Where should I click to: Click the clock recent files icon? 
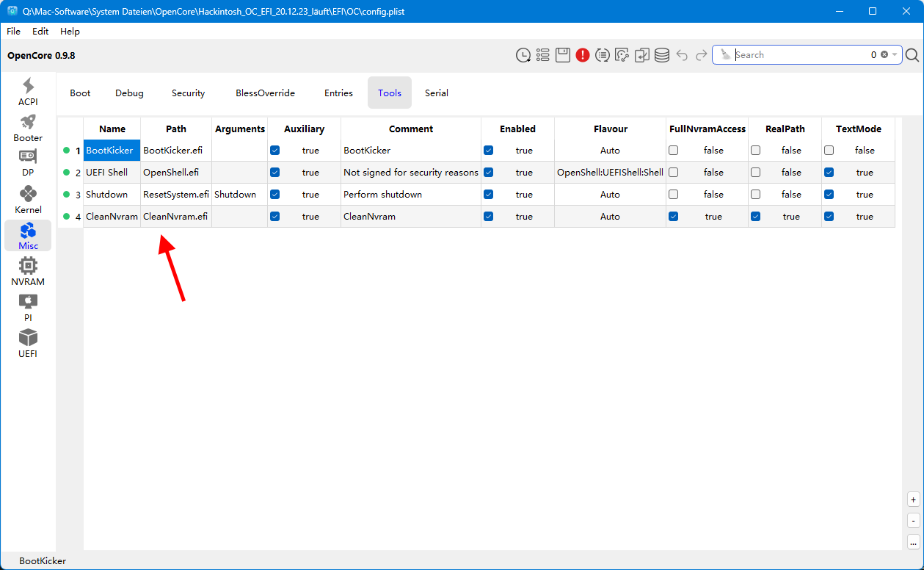point(523,55)
